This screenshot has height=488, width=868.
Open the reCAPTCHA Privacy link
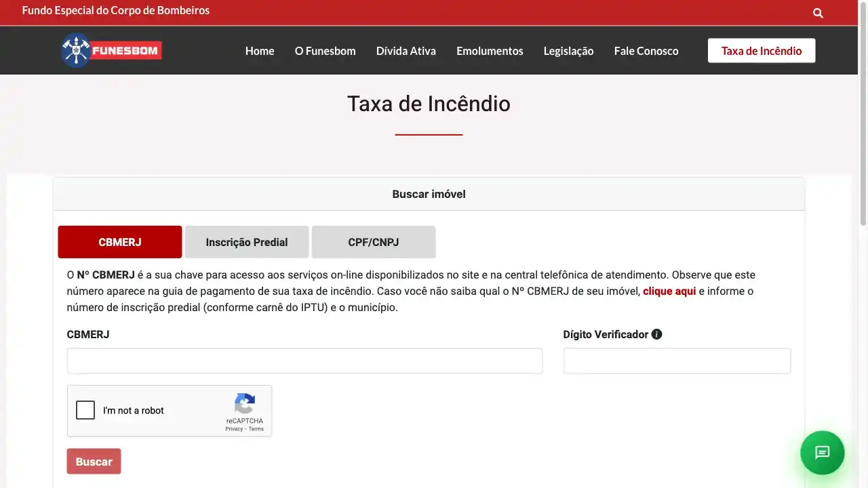point(234,428)
